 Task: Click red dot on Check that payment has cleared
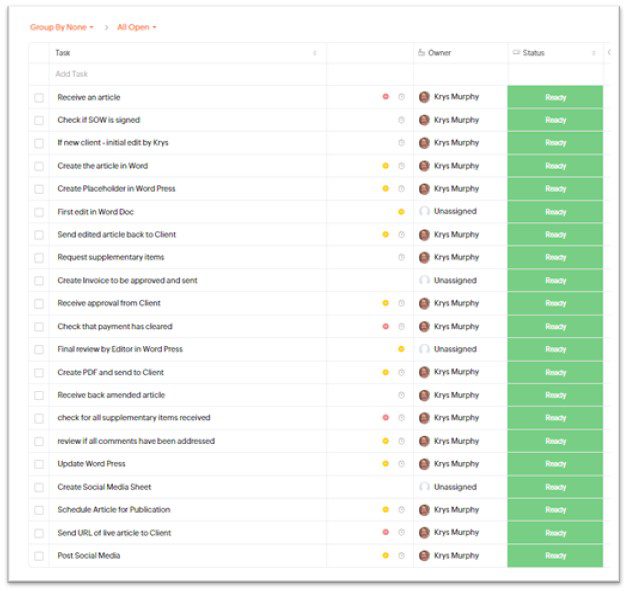click(x=386, y=326)
